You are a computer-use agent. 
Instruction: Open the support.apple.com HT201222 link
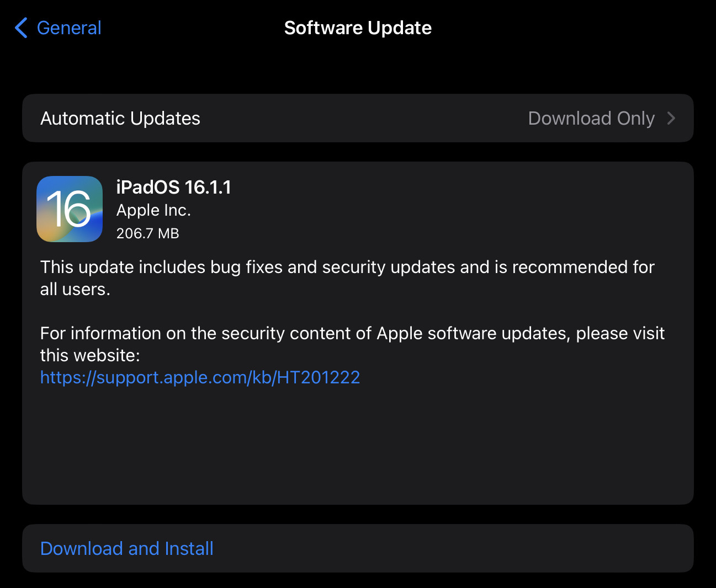tap(200, 377)
